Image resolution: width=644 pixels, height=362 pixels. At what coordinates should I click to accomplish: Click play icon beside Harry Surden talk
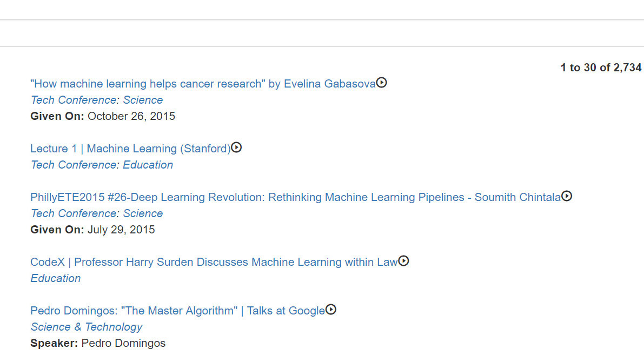[403, 261]
